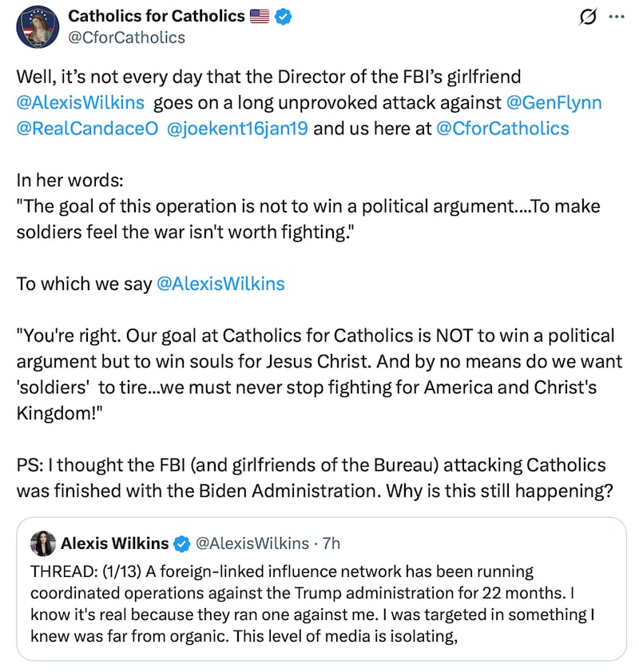Click the Alexis Wilkins display name in the quote
Image resolution: width=639 pixels, height=672 pixels.
pyautogui.click(x=116, y=543)
